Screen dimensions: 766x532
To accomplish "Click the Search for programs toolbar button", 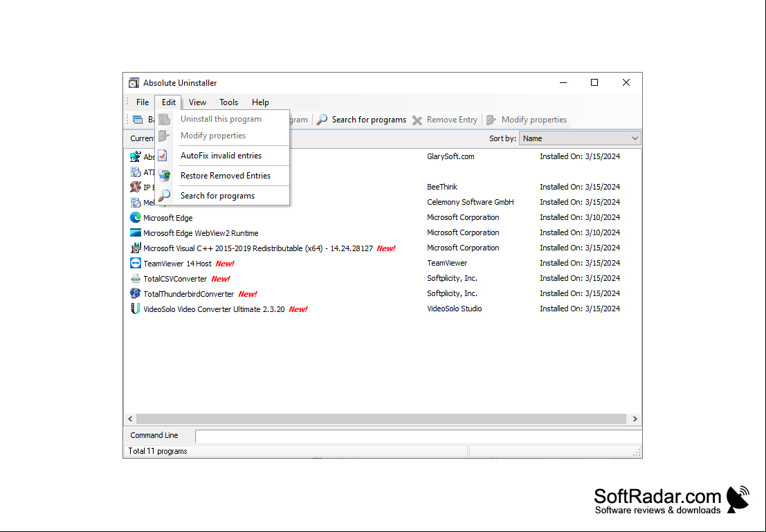I will [x=361, y=120].
